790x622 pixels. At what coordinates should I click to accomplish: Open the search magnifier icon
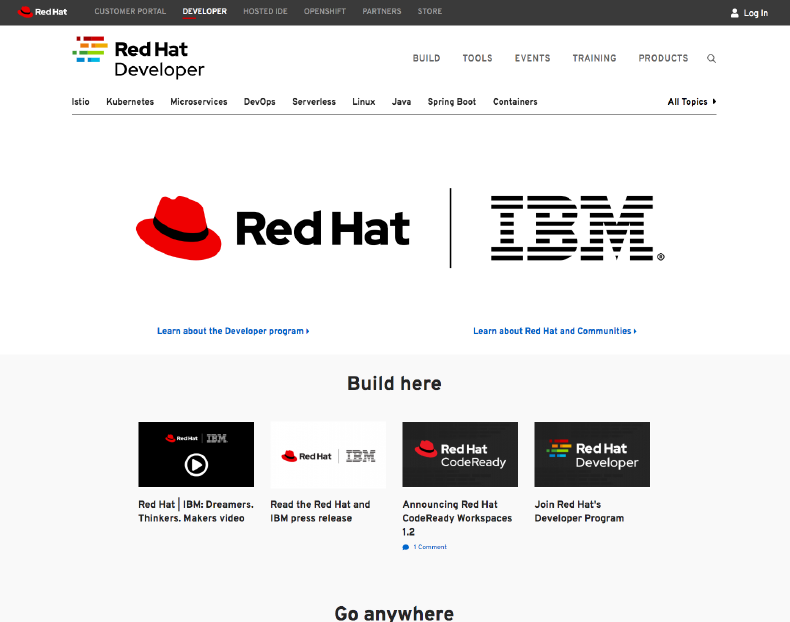tap(711, 58)
